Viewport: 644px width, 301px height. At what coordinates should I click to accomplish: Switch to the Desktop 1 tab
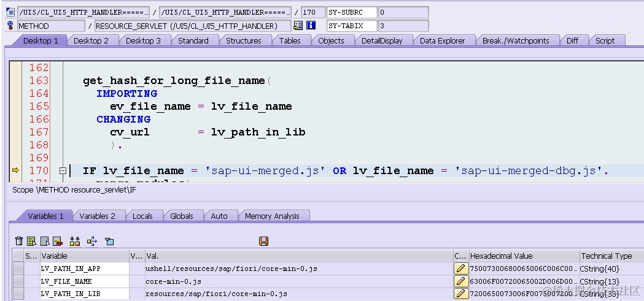point(40,40)
